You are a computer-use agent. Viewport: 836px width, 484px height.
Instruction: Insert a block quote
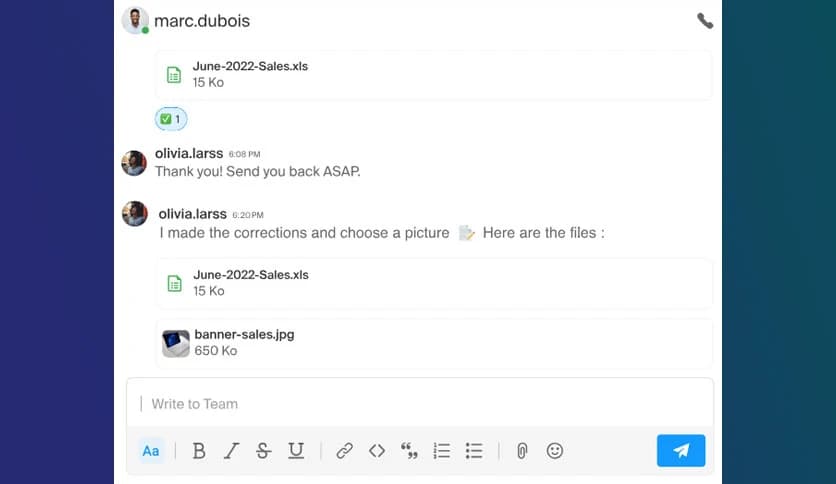pos(409,452)
